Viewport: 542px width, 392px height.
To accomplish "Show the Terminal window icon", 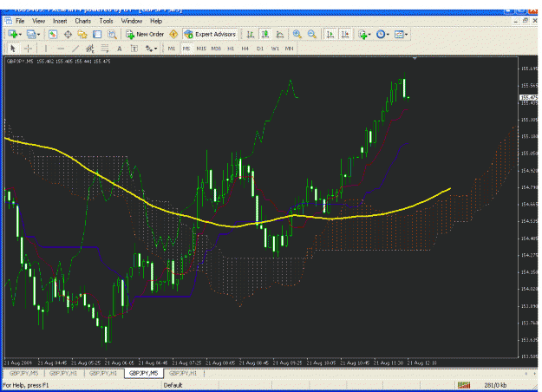I will coord(97,34).
